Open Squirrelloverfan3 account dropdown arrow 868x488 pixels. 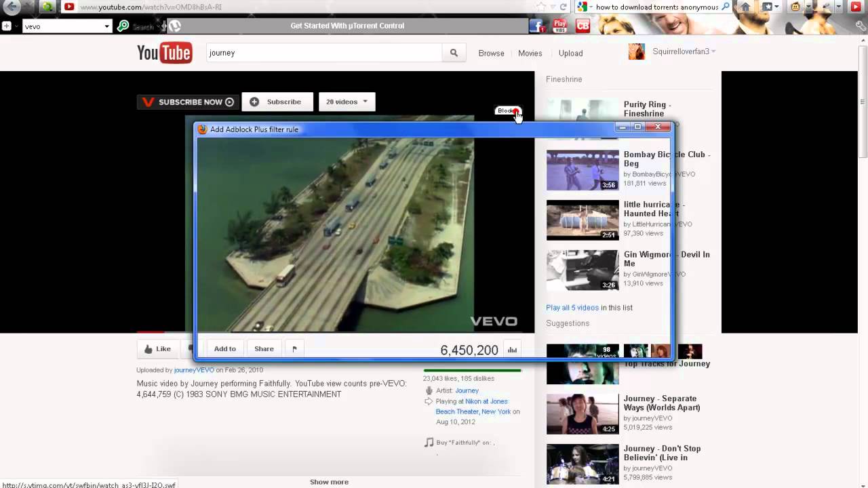pos(713,52)
